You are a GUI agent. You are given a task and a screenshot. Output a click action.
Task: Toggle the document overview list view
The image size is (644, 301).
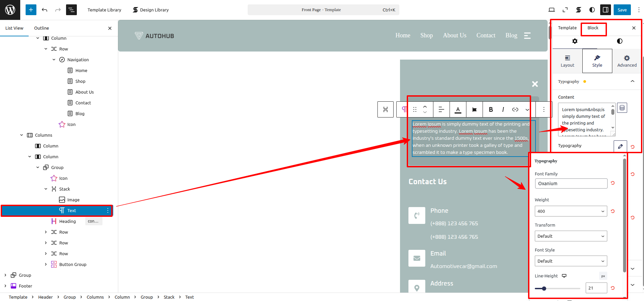tap(71, 10)
